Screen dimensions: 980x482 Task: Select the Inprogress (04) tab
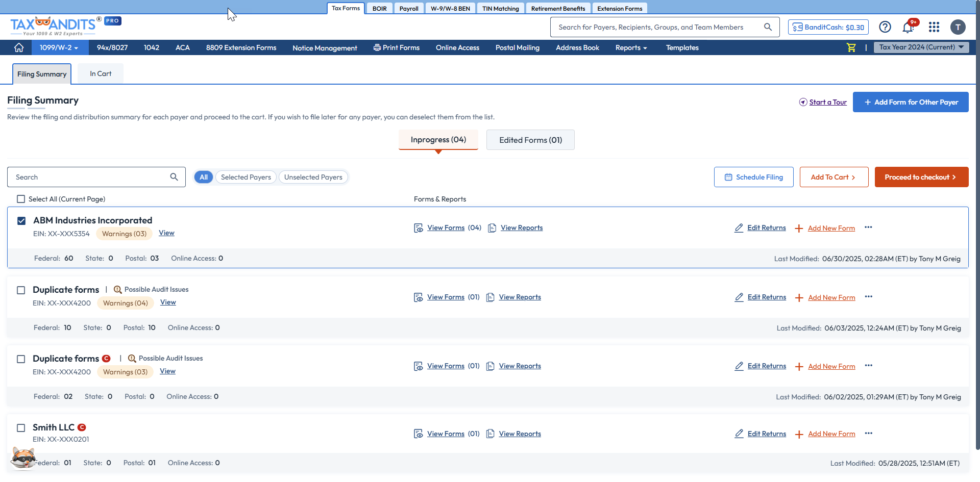pyautogui.click(x=438, y=139)
